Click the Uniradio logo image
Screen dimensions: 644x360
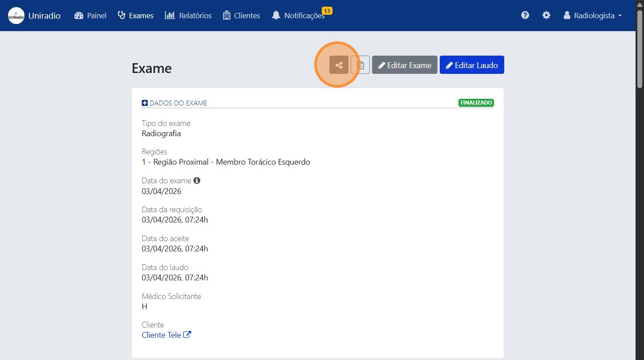(x=16, y=16)
